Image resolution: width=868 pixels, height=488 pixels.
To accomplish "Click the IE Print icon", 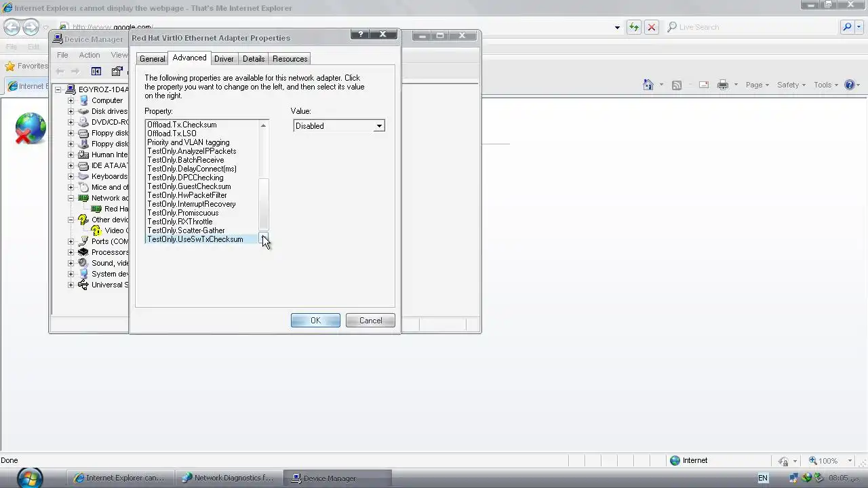I will tap(723, 85).
